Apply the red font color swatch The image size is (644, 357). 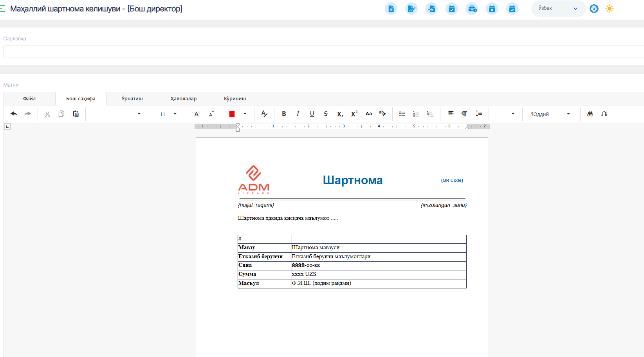[x=232, y=114]
